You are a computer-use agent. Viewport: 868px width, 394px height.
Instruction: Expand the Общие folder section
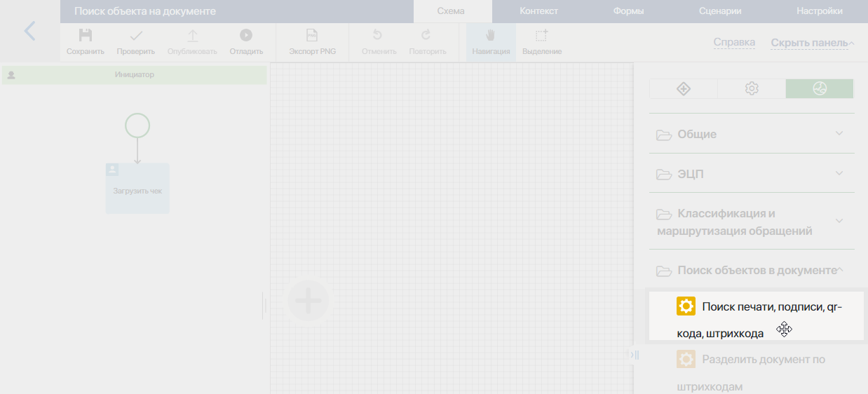tap(751, 134)
